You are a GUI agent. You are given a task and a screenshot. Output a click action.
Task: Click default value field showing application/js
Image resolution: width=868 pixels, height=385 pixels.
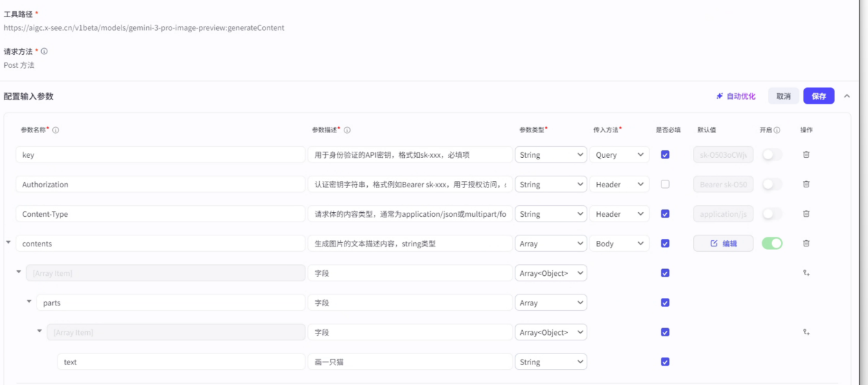click(723, 213)
